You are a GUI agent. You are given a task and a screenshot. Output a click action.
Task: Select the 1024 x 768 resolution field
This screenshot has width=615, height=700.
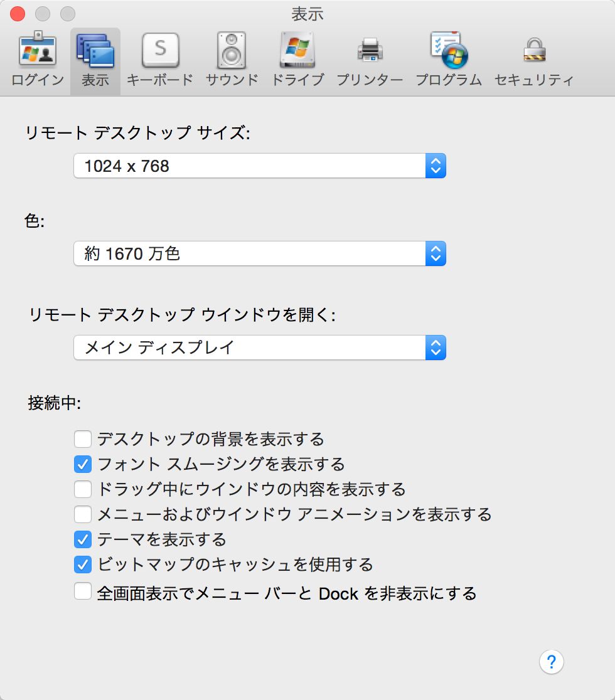point(251,166)
